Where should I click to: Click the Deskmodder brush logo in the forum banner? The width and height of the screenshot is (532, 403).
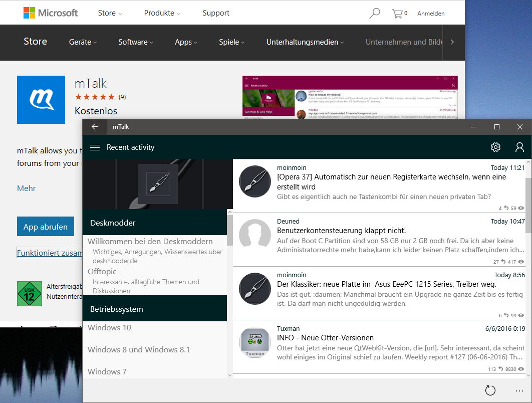158,183
